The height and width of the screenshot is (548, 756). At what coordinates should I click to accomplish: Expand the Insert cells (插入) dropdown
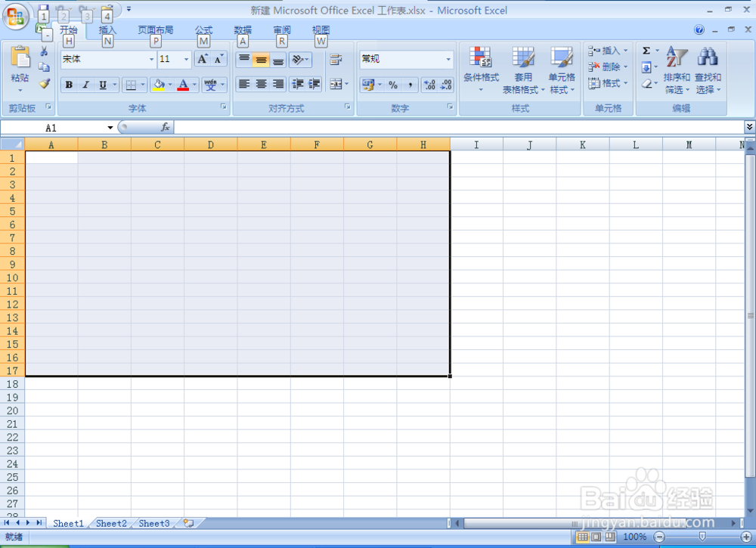[x=626, y=51]
